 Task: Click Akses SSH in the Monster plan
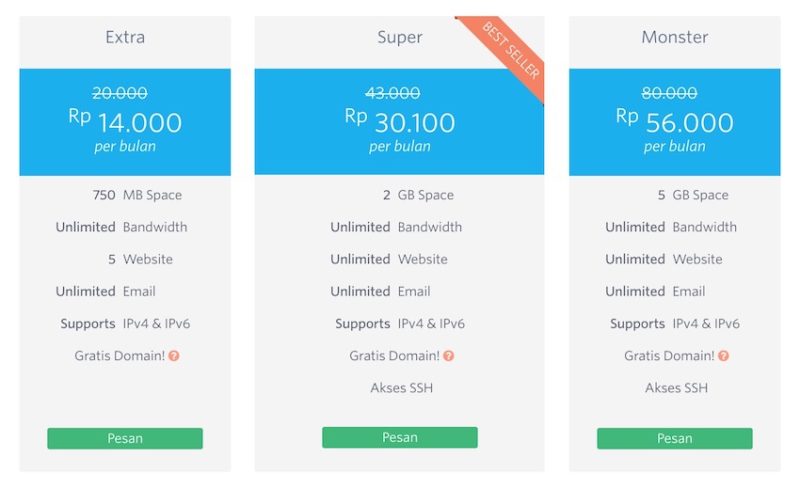click(676, 388)
